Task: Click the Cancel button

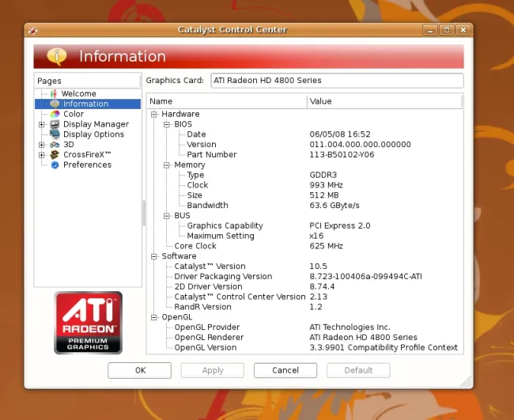Action: click(x=285, y=370)
